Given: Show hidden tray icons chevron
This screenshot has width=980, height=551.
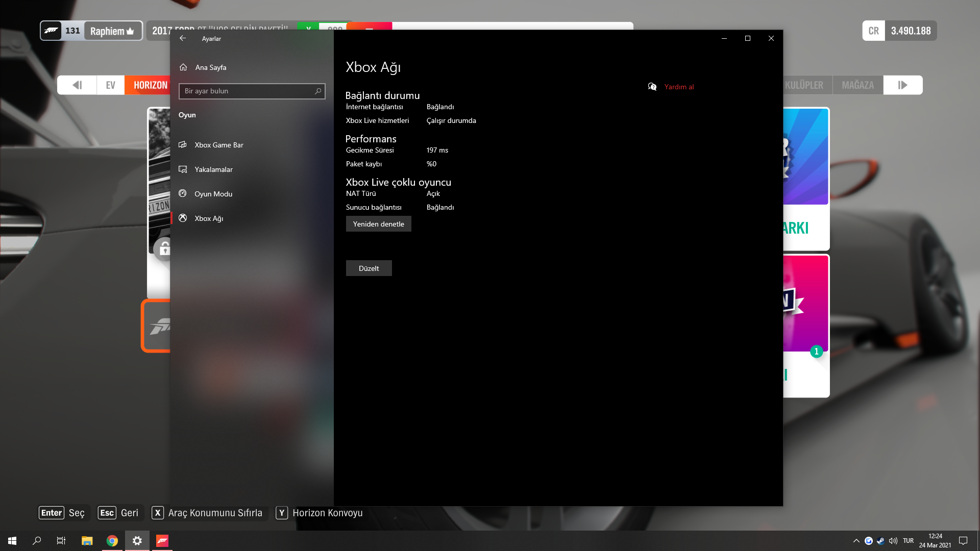Looking at the screenshot, I should coord(856,541).
